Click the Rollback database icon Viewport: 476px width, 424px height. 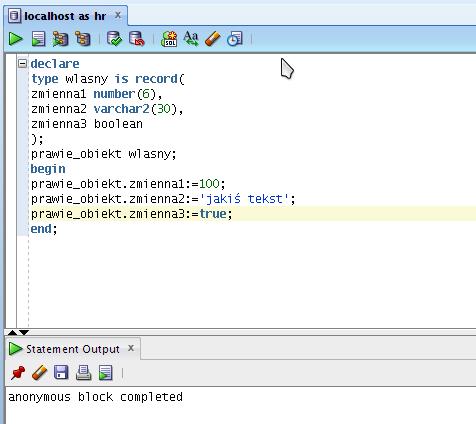[137, 39]
